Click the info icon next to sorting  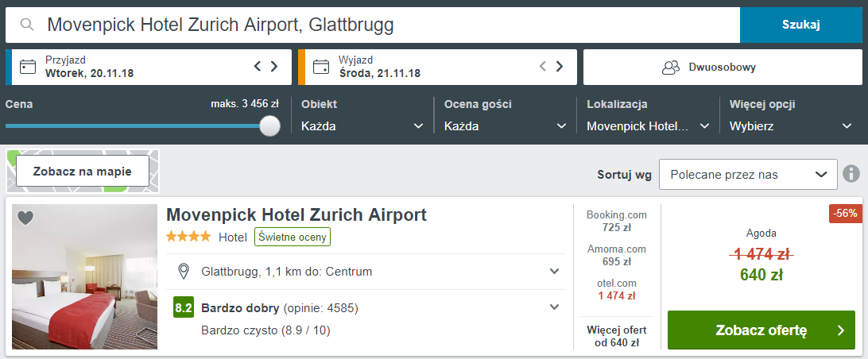coord(851,174)
